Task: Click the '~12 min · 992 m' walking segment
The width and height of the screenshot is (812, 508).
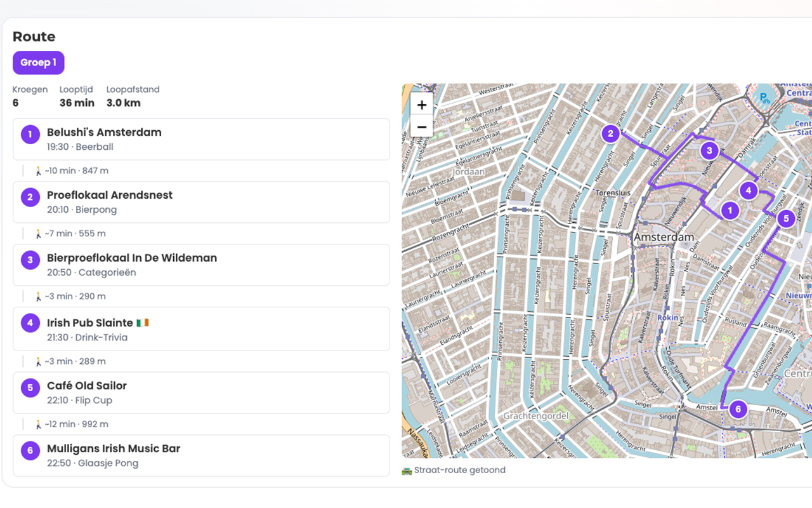Action: click(x=71, y=424)
